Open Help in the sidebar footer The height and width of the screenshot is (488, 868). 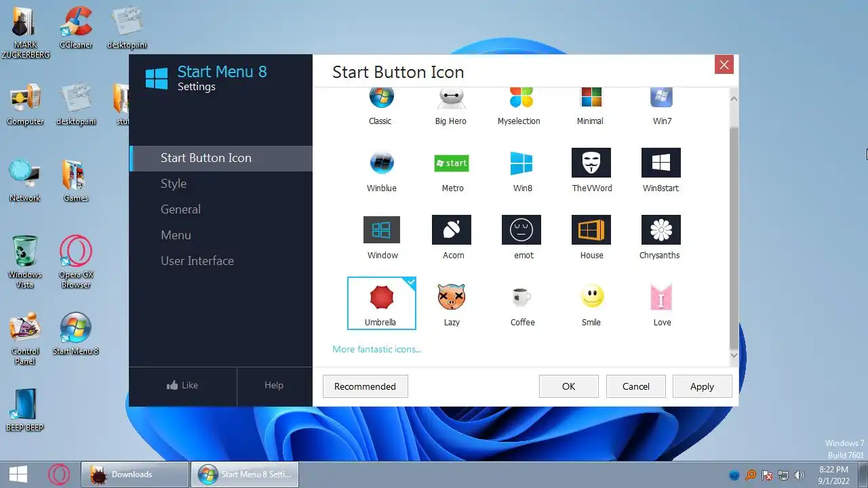274,386
